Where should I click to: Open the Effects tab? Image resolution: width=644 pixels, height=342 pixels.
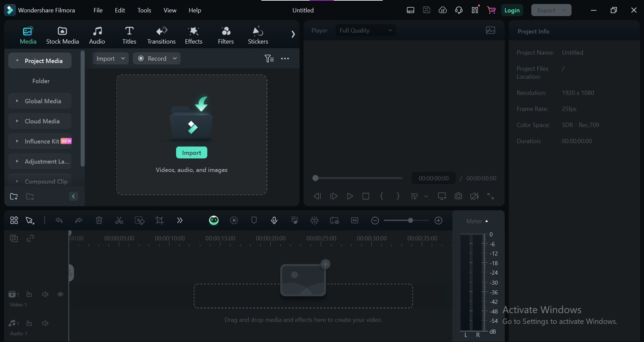pyautogui.click(x=194, y=35)
